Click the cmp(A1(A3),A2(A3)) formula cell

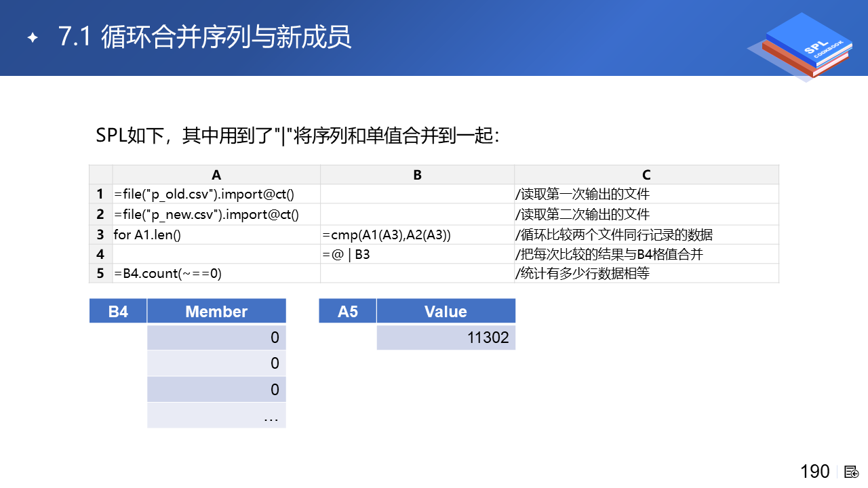[417, 235]
